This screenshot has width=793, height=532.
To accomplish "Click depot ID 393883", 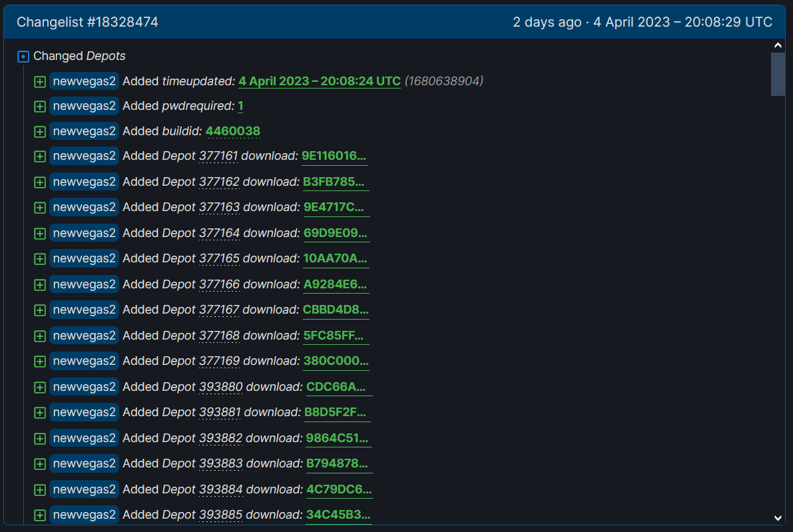I will (221, 463).
